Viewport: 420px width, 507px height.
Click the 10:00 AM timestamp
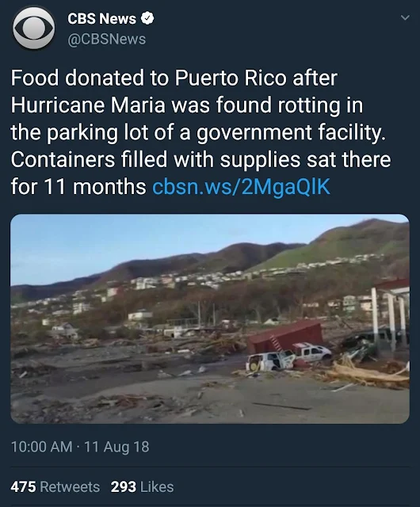41,447
